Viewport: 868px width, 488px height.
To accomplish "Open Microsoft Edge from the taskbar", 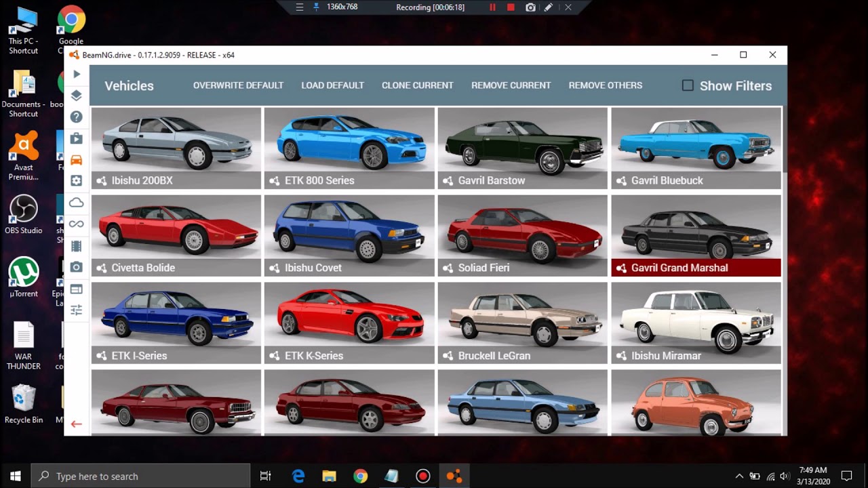I will pos(298,476).
